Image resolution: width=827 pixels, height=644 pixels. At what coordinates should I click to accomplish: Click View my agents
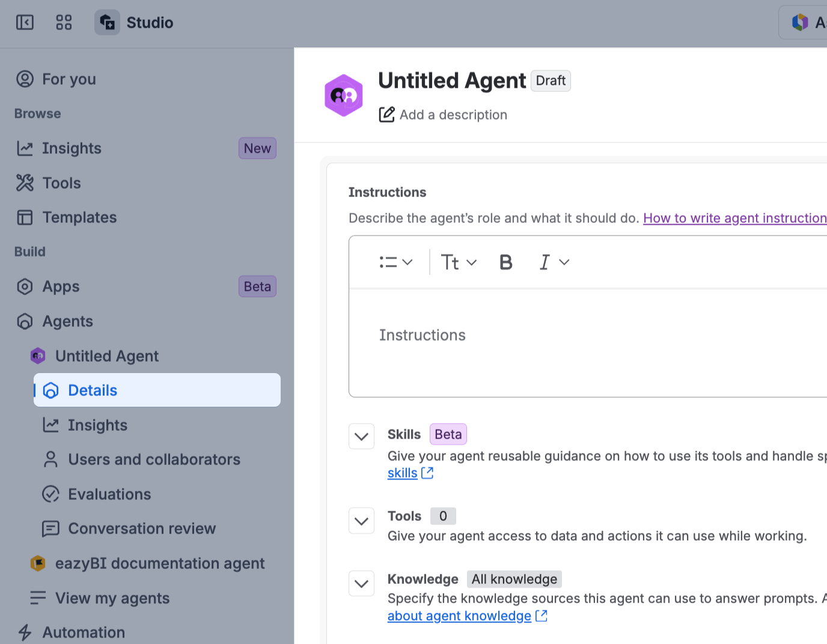coord(153,598)
